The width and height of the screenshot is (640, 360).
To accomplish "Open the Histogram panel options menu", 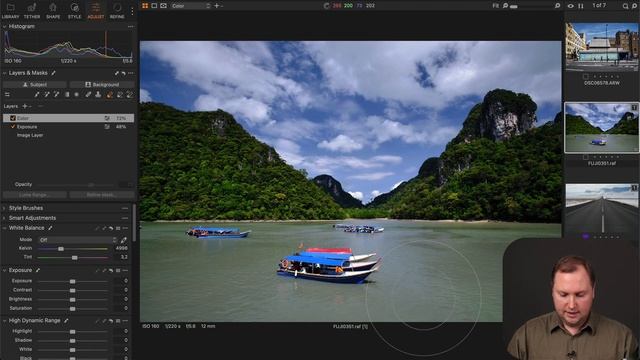I will pyautogui.click(x=131, y=27).
